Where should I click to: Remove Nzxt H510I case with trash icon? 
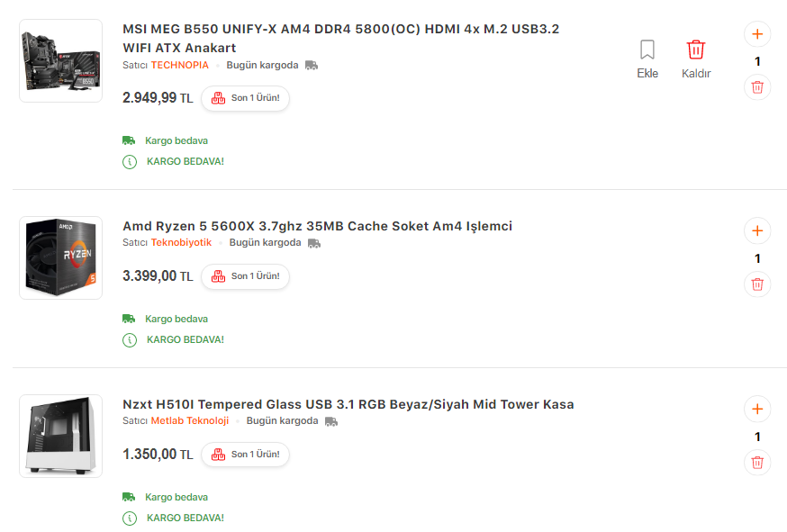pos(757,462)
